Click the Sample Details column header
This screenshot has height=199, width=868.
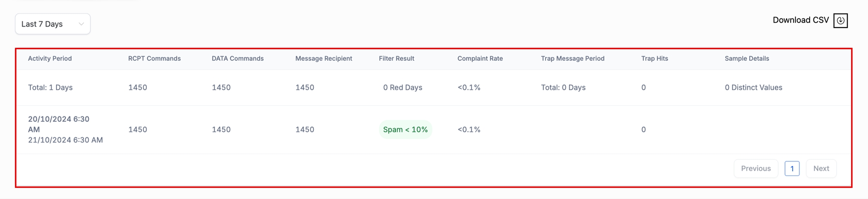click(747, 58)
